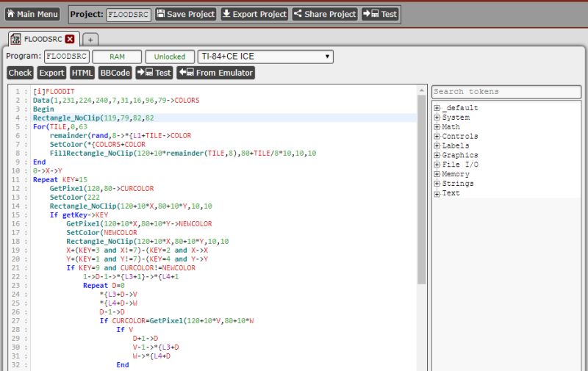Viewport: 588px width, 371px height.
Task: Click the house icon on Main Menu
Action: (11, 14)
